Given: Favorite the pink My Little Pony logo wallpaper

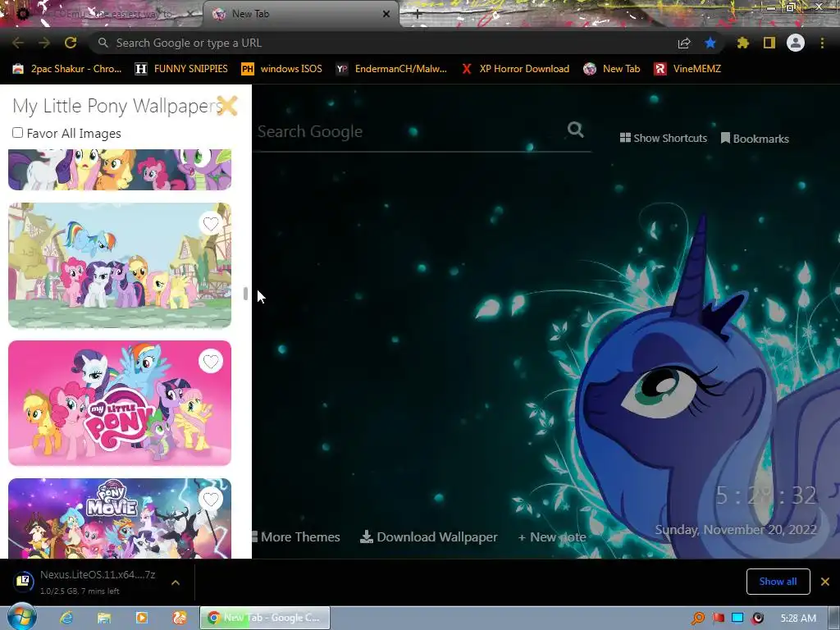Looking at the screenshot, I should [211, 362].
